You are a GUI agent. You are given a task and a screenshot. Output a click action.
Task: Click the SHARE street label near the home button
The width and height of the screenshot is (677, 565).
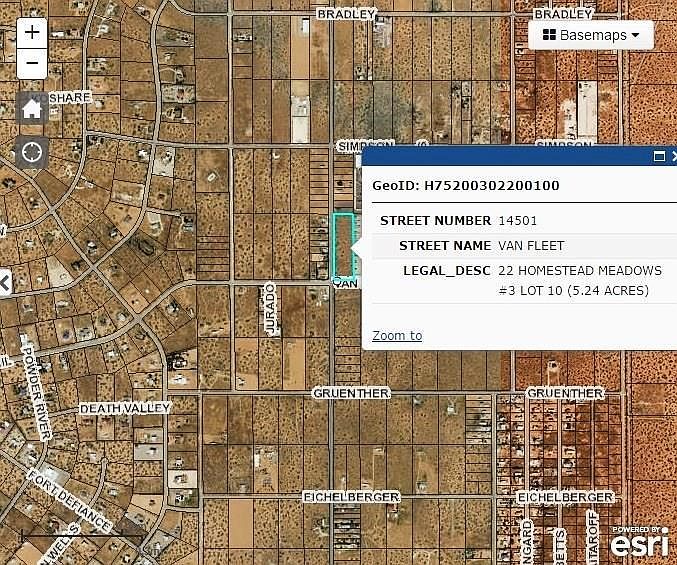(x=70, y=98)
